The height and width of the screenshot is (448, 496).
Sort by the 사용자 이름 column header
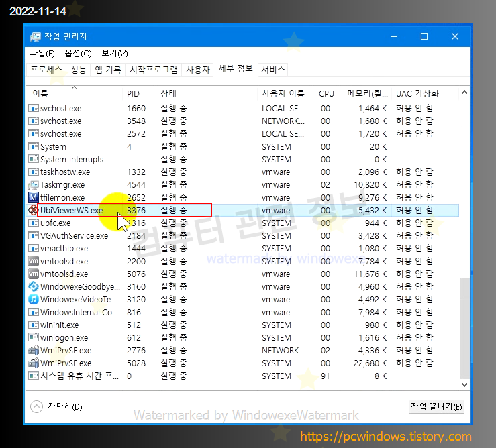click(x=284, y=94)
